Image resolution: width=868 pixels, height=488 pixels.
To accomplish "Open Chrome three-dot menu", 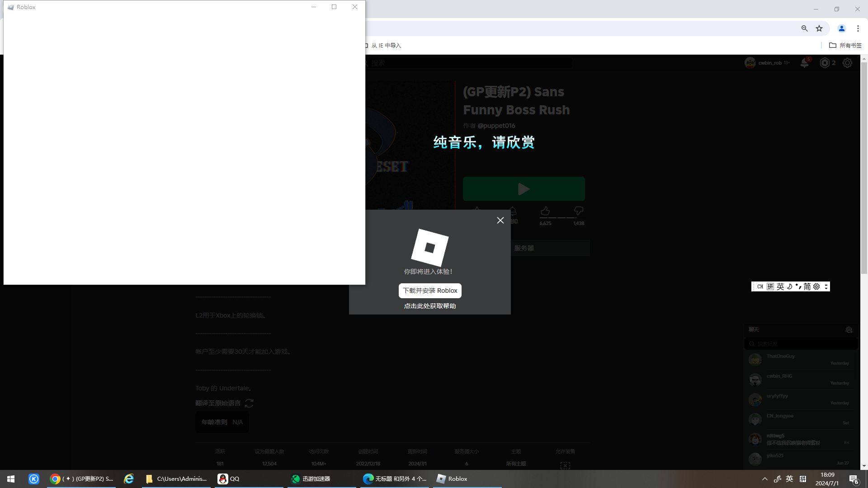I will tap(858, 28).
